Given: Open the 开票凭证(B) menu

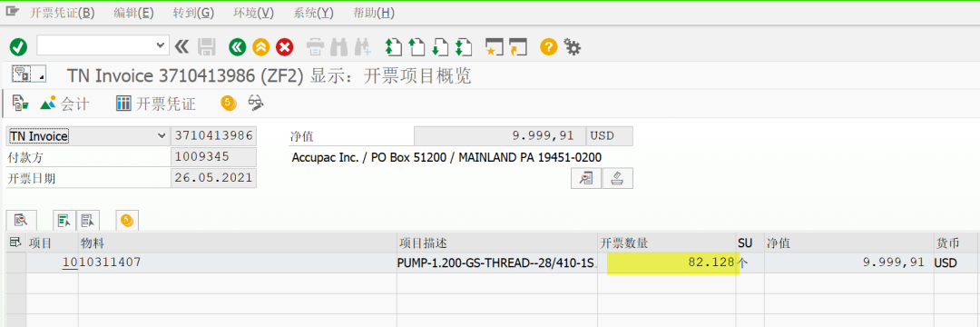Looking at the screenshot, I should 63,13.
